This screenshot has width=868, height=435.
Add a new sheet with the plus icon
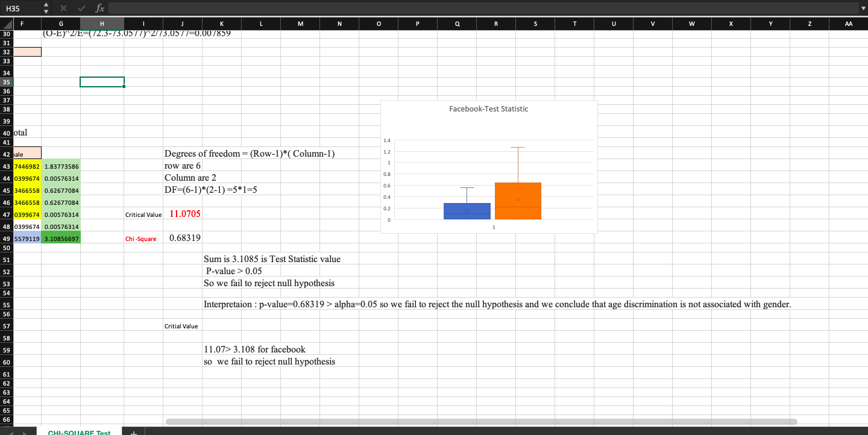click(133, 432)
